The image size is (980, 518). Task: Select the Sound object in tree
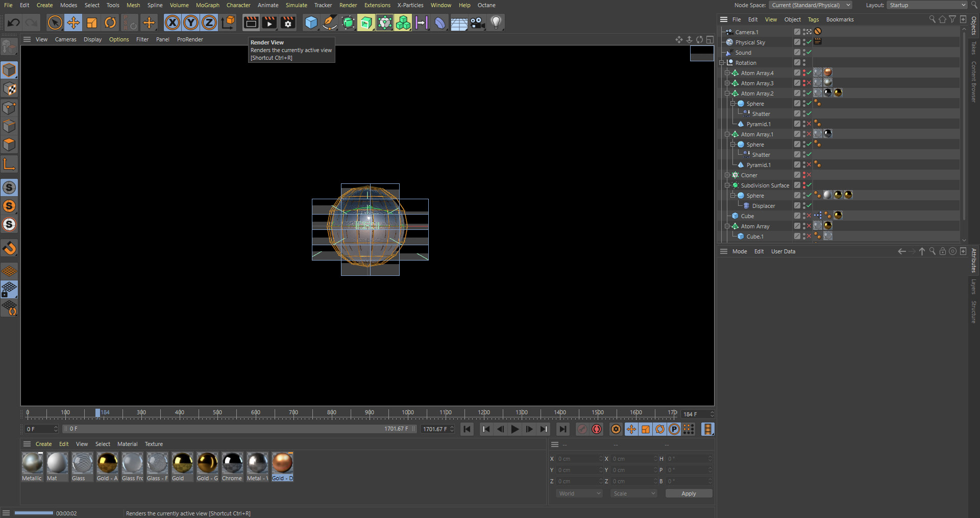pyautogui.click(x=743, y=53)
